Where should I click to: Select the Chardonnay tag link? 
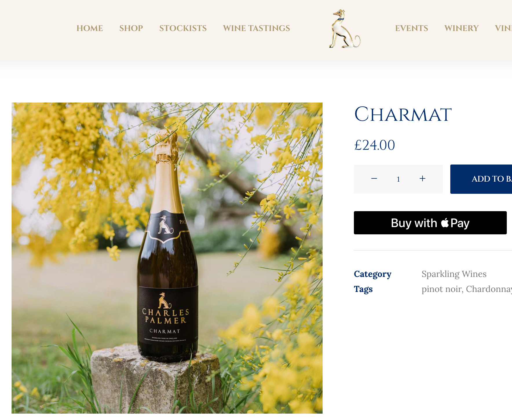tap(489, 289)
